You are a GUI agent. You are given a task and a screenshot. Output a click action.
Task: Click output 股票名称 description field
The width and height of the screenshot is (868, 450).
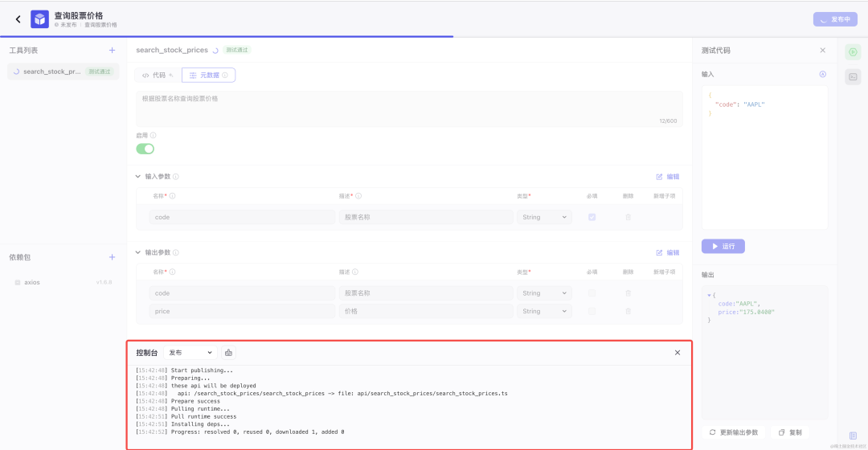coord(426,292)
